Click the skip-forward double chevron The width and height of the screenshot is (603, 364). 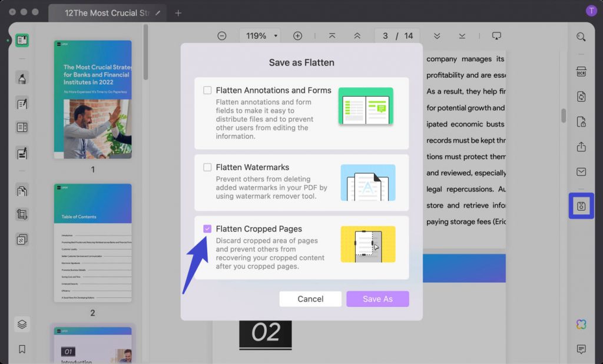click(436, 35)
